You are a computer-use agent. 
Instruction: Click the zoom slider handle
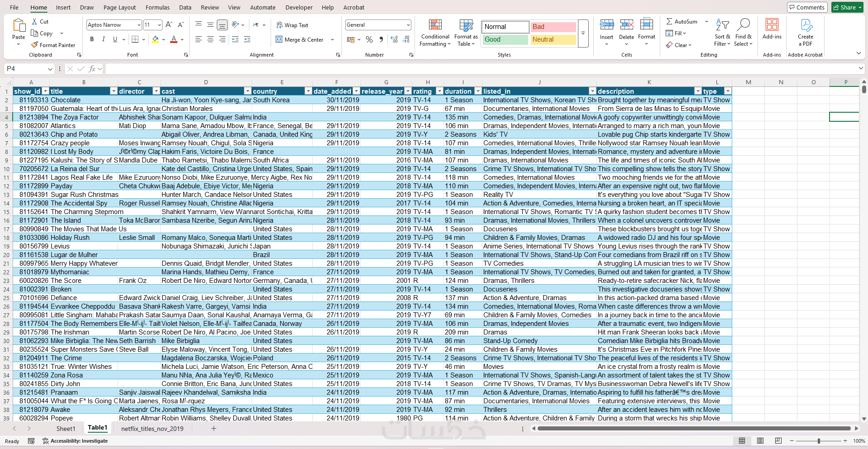click(x=819, y=441)
